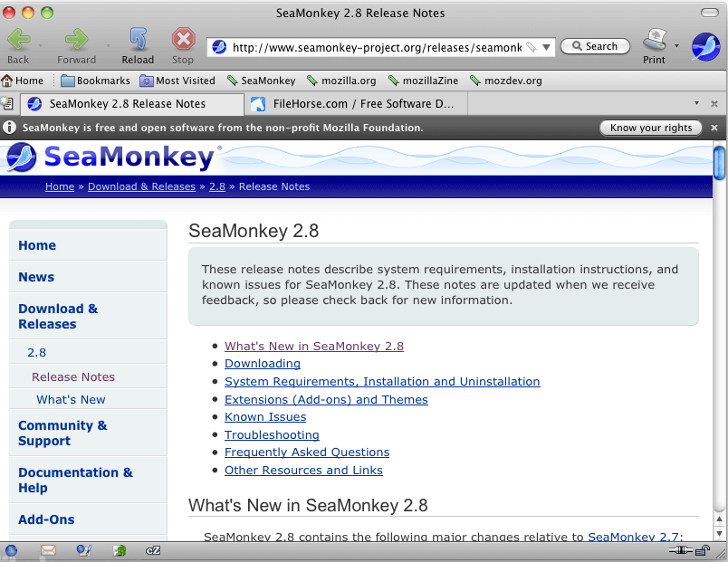Open the Forward button history dropdown arrow
The width and height of the screenshot is (728, 562).
108,46
